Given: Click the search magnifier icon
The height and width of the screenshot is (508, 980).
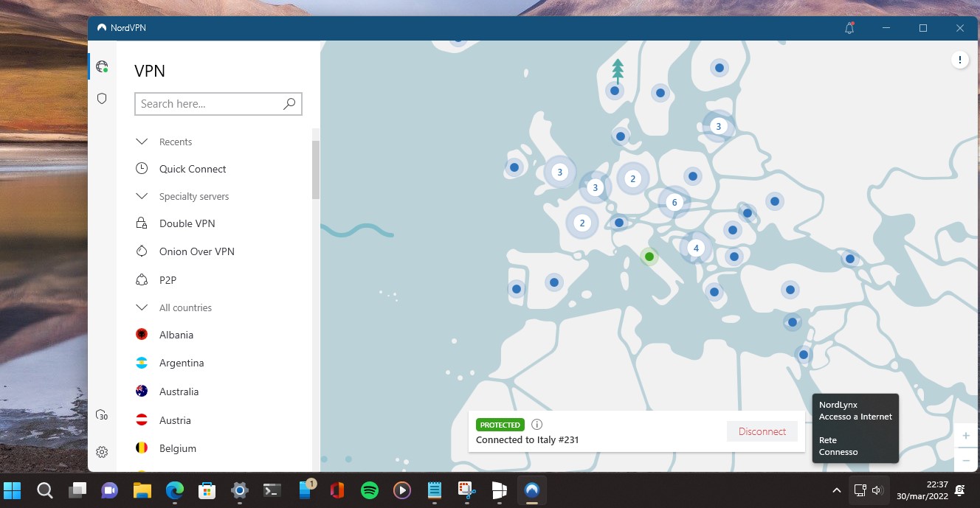Looking at the screenshot, I should coord(289,104).
